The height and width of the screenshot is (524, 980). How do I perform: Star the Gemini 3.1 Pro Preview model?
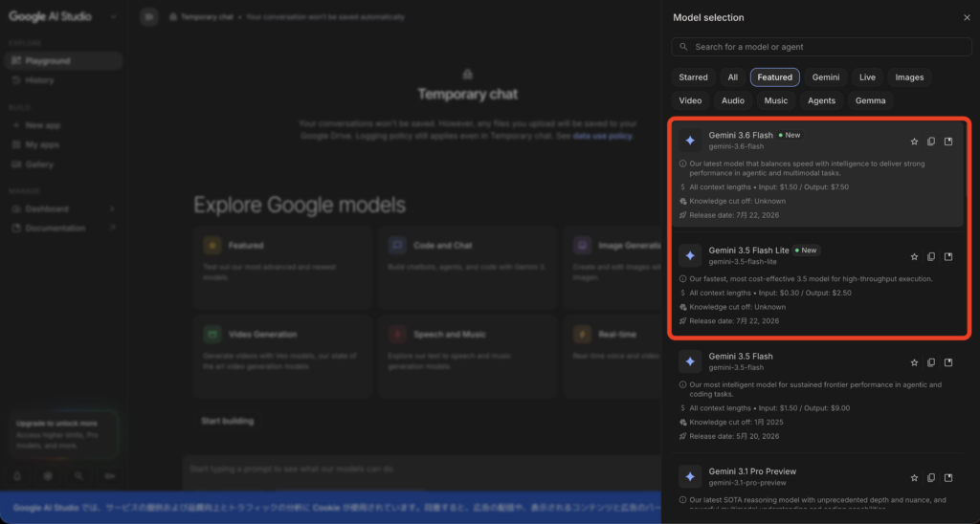[914, 478]
